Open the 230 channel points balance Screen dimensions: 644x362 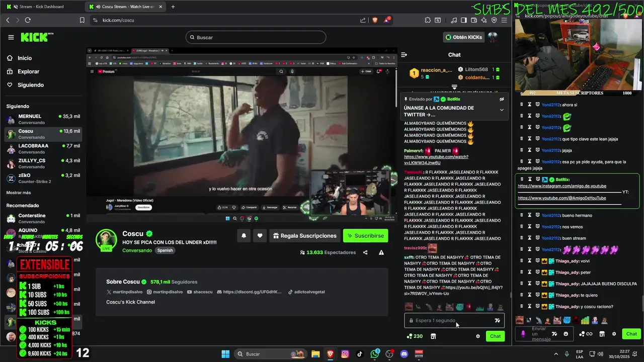(x=415, y=336)
